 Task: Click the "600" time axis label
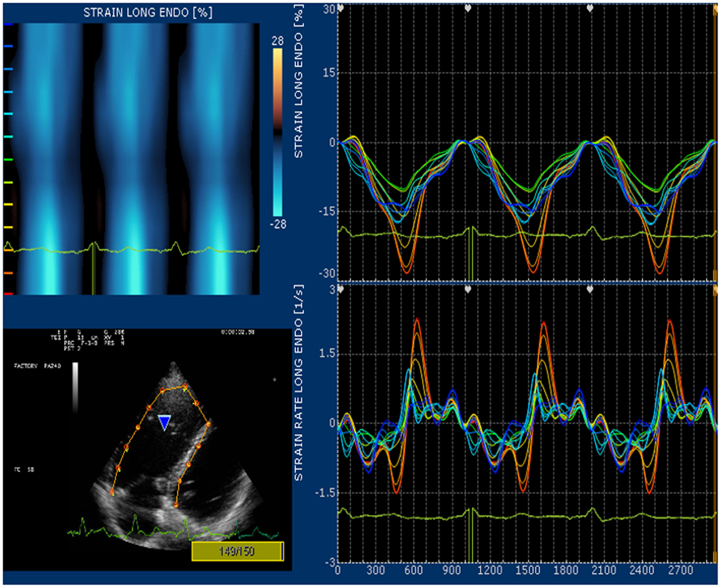pos(414,571)
